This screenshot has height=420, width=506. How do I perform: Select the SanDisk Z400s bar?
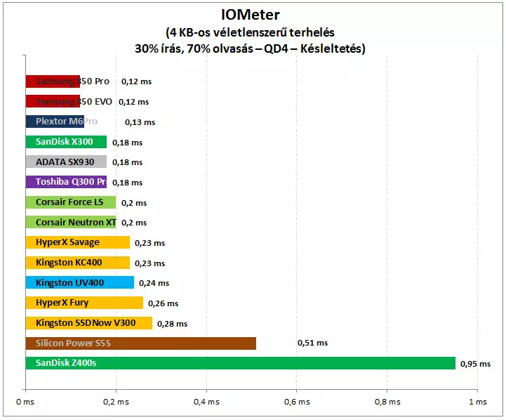[241, 363]
